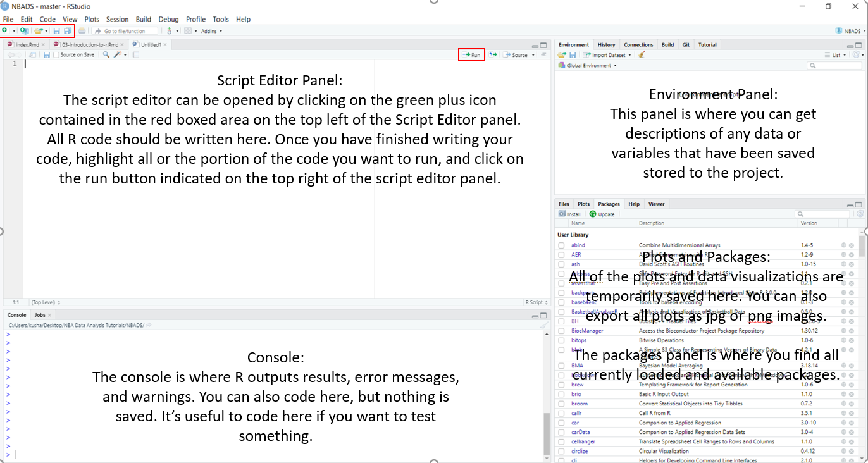The width and height of the screenshot is (868, 463).
Task: Open the Addins dropdown menu
Action: pos(211,31)
